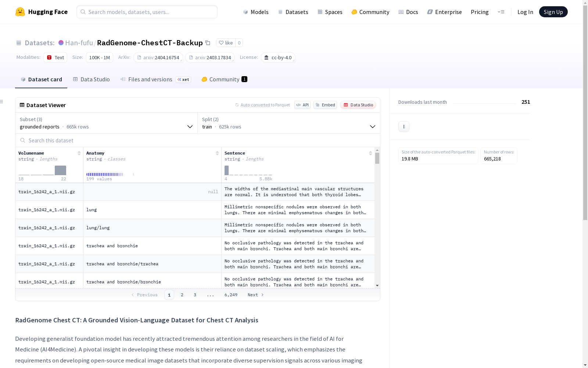Click the Volumename length histogram bar
This screenshot has width=588, height=368.
click(60, 170)
